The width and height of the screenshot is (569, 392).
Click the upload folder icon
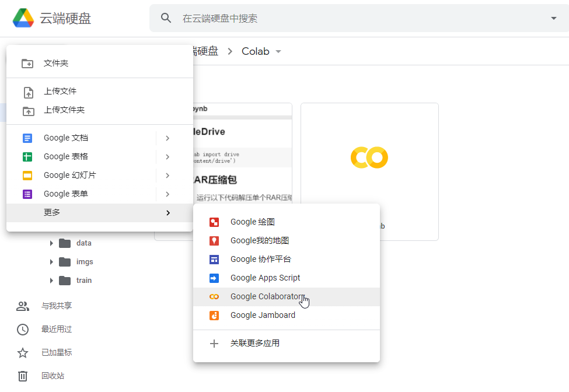pyautogui.click(x=29, y=111)
